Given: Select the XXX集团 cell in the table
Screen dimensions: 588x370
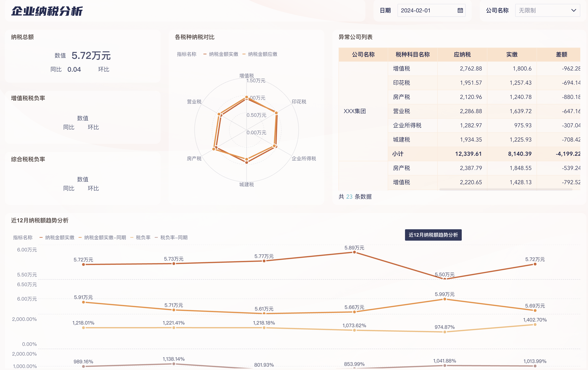Looking at the screenshot, I should point(355,111).
